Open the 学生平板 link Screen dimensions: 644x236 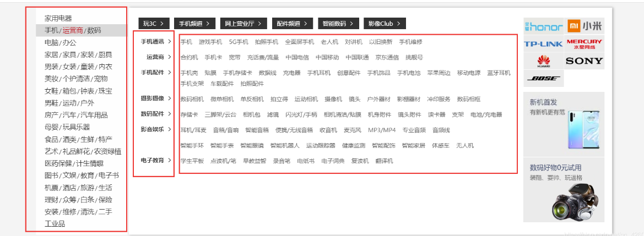192,161
